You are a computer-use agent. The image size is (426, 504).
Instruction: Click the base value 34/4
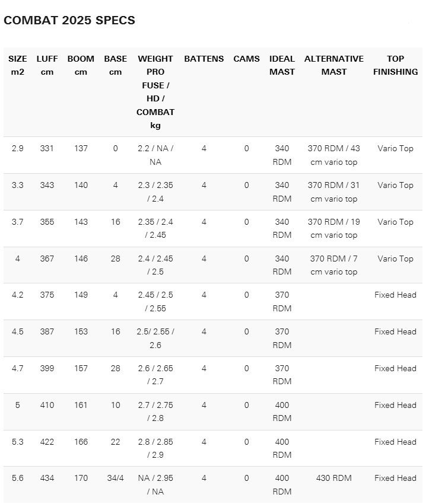tap(116, 478)
